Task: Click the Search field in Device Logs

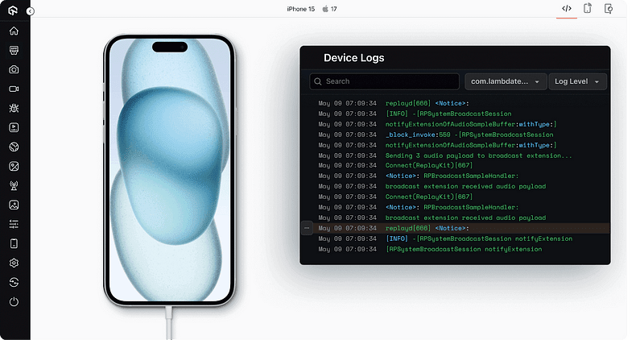Action: point(385,81)
